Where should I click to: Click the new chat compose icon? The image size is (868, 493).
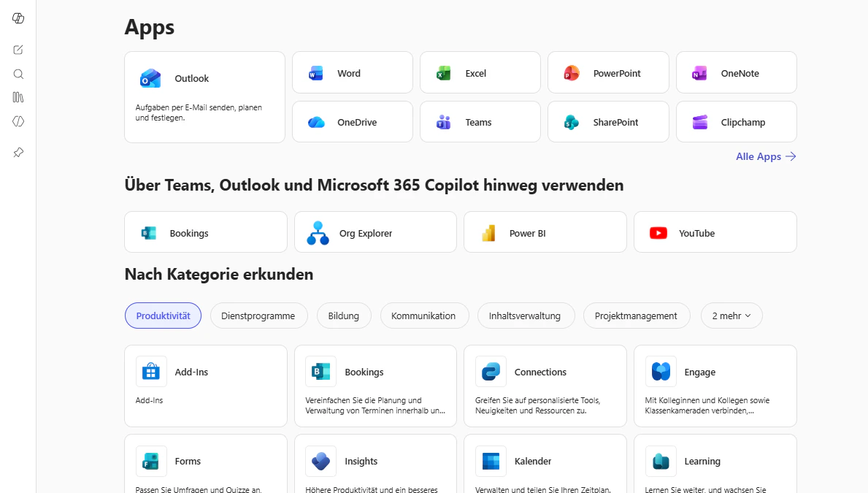[18, 50]
